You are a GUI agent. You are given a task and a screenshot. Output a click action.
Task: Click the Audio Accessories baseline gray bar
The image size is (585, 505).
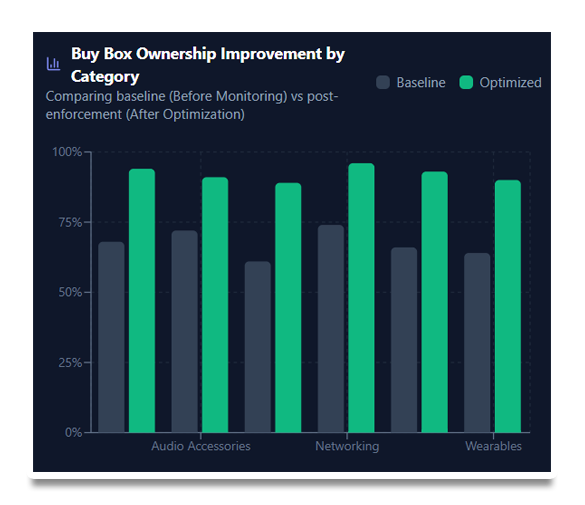[185, 332]
